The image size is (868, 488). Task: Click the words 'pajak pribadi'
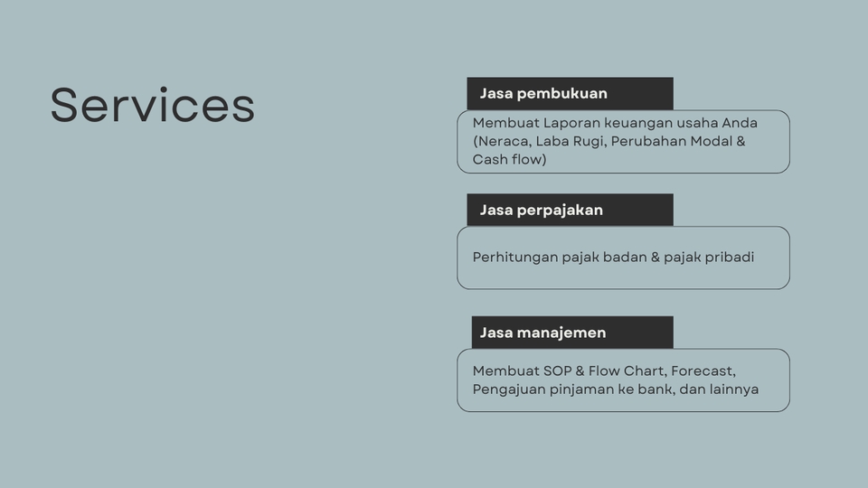tap(708, 258)
